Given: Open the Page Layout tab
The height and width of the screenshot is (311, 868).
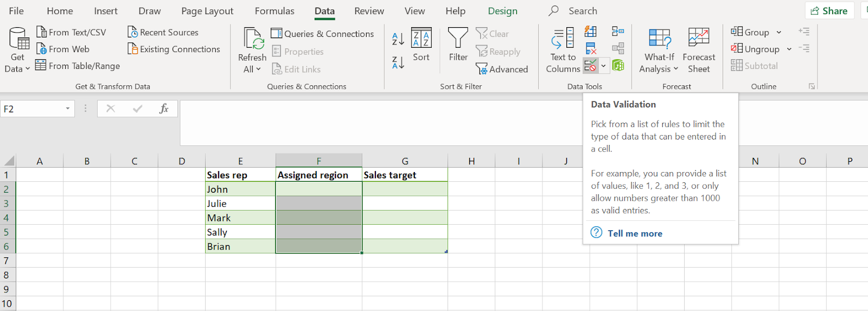Looking at the screenshot, I should (x=207, y=11).
